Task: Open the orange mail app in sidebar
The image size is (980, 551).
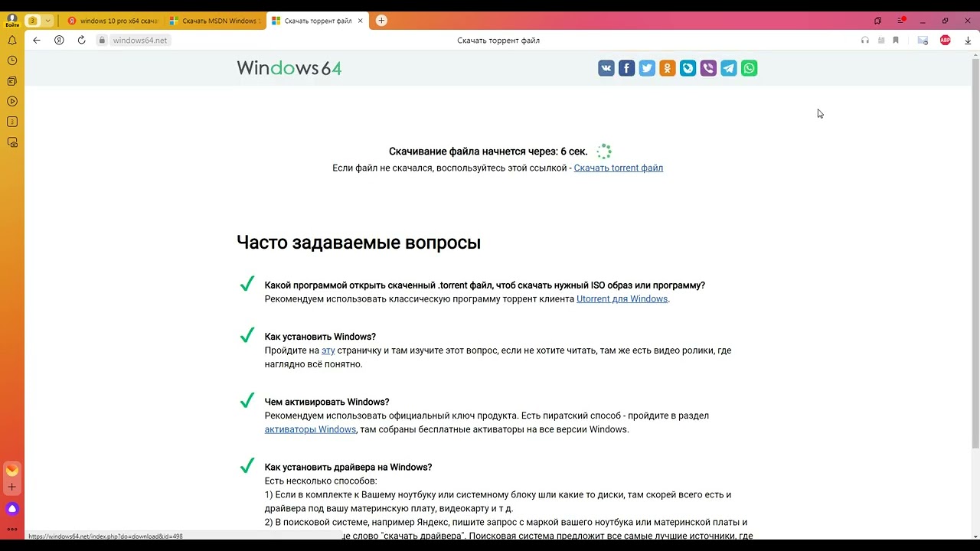Action: [12, 470]
